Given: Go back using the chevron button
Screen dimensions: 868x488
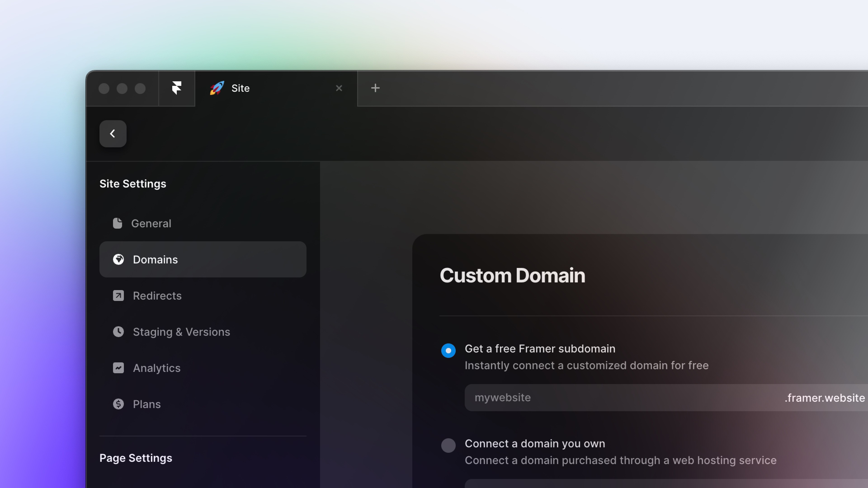Looking at the screenshot, I should (113, 134).
